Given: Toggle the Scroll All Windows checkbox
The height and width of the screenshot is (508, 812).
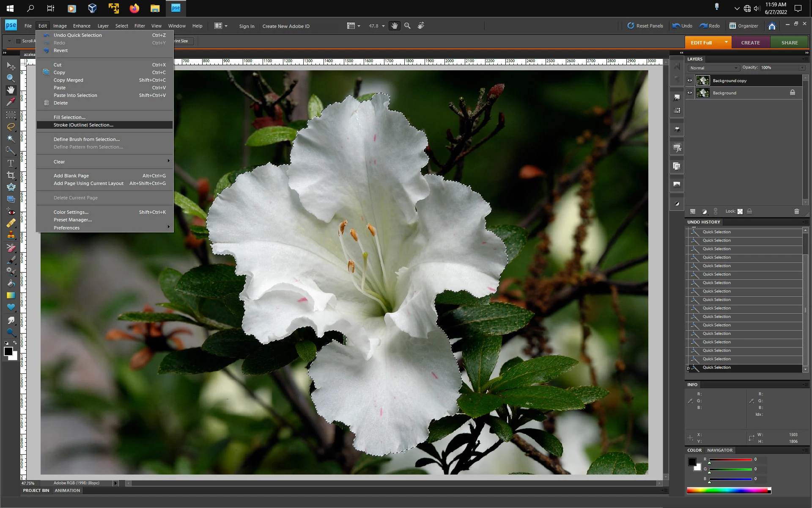Looking at the screenshot, I should point(18,41).
